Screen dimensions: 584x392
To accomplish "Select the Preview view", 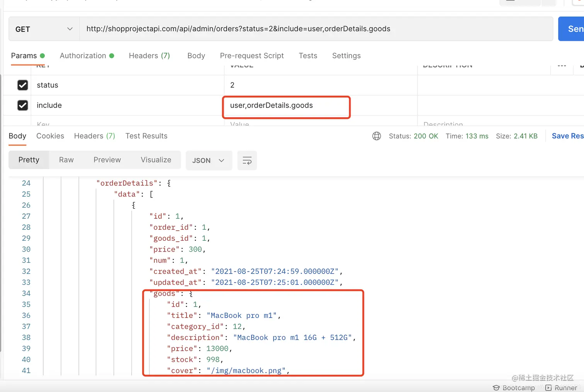I will pyautogui.click(x=107, y=160).
